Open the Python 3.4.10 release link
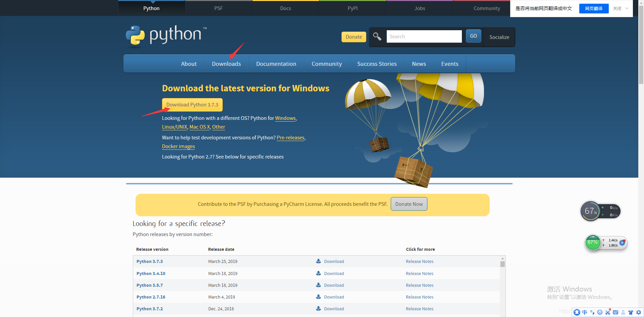This screenshot has width=644, height=317. pos(151,273)
